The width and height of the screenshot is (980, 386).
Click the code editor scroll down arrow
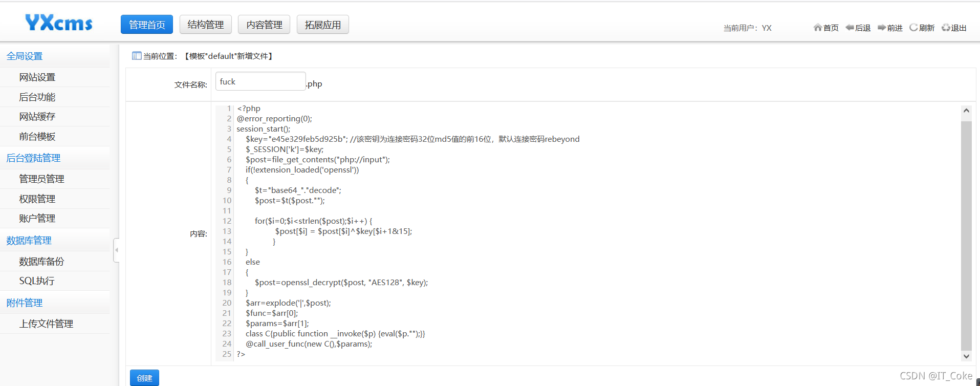point(966,356)
